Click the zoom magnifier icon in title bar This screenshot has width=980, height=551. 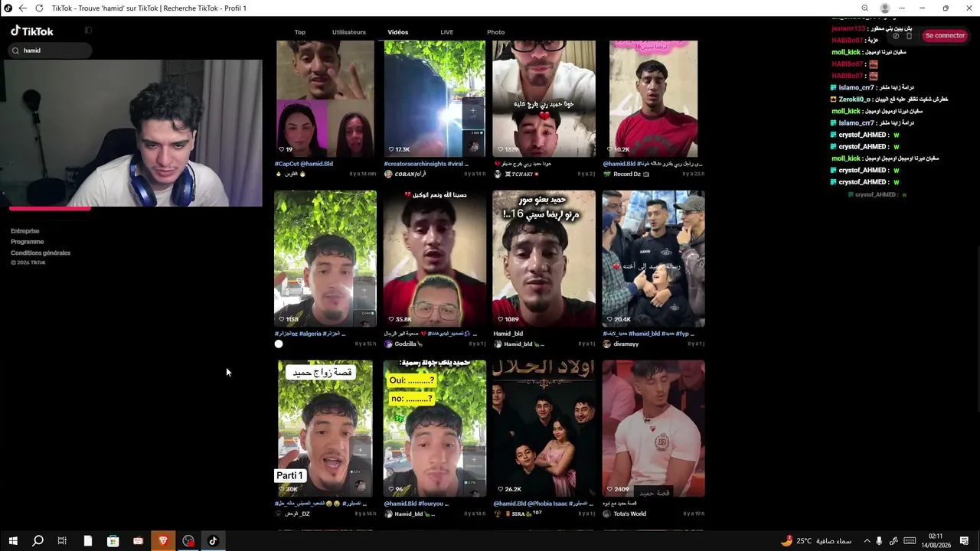click(x=864, y=8)
